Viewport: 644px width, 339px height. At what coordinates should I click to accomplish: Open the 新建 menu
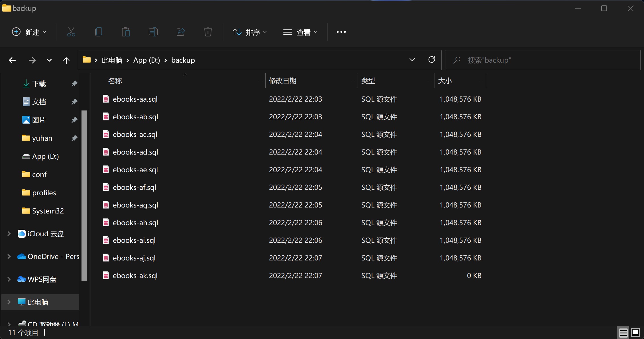(x=28, y=32)
